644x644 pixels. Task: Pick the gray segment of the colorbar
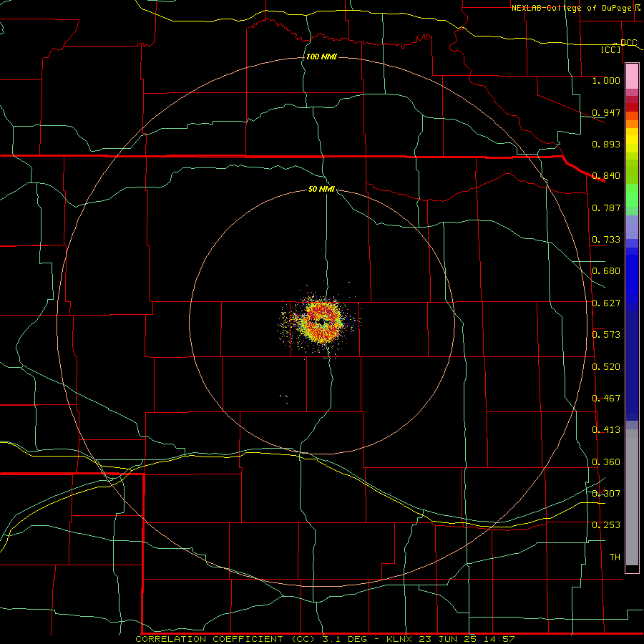tap(632, 497)
